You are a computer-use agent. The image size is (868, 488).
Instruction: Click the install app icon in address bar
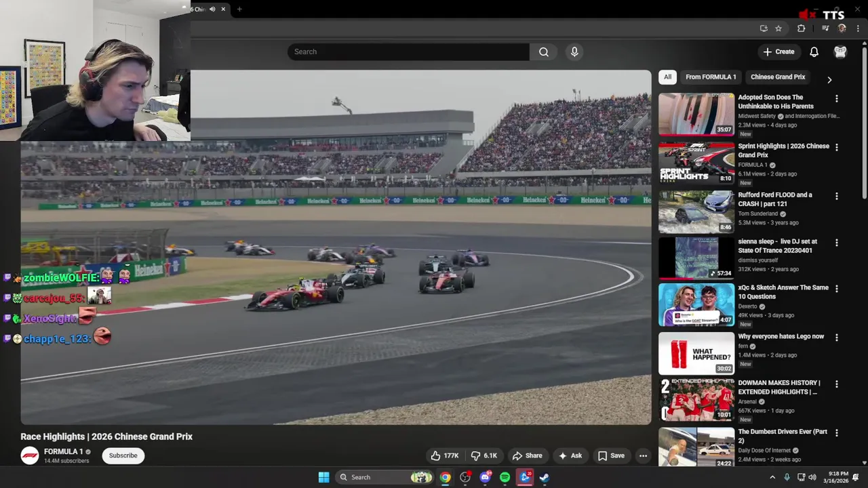tap(764, 28)
